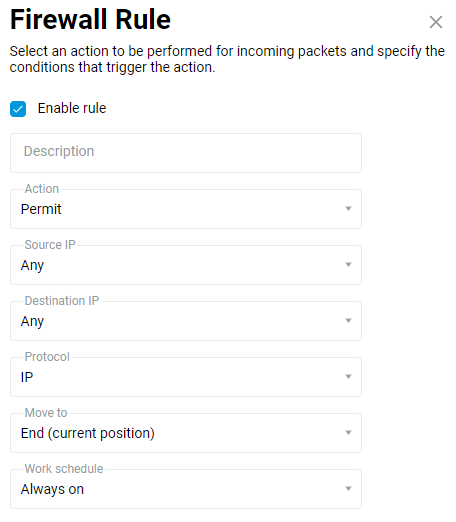The width and height of the screenshot is (456, 522).
Task: Open the Work schedule dropdown
Action: 186,489
